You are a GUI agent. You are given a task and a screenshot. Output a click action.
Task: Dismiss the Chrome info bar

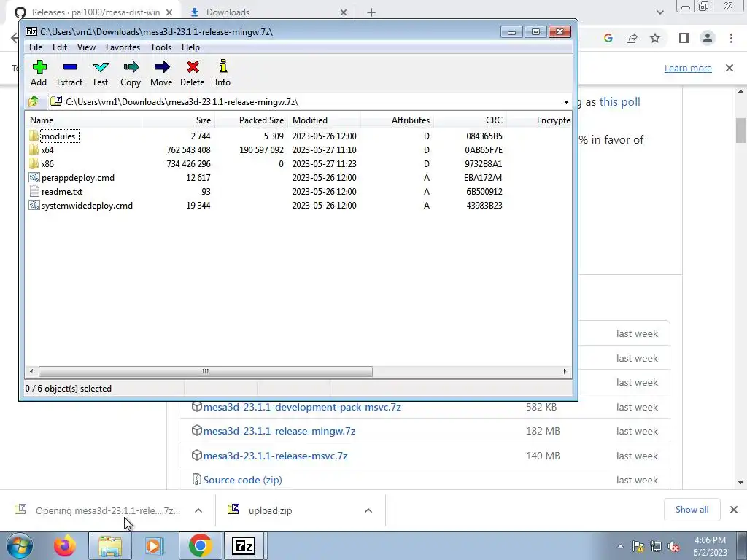(x=729, y=68)
